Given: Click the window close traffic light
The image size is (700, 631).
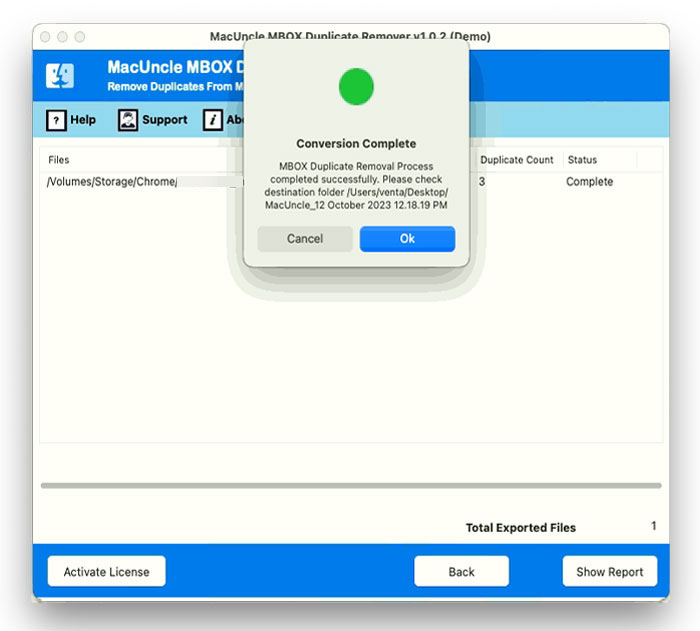Looking at the screenshot, I should coord(45,37).
